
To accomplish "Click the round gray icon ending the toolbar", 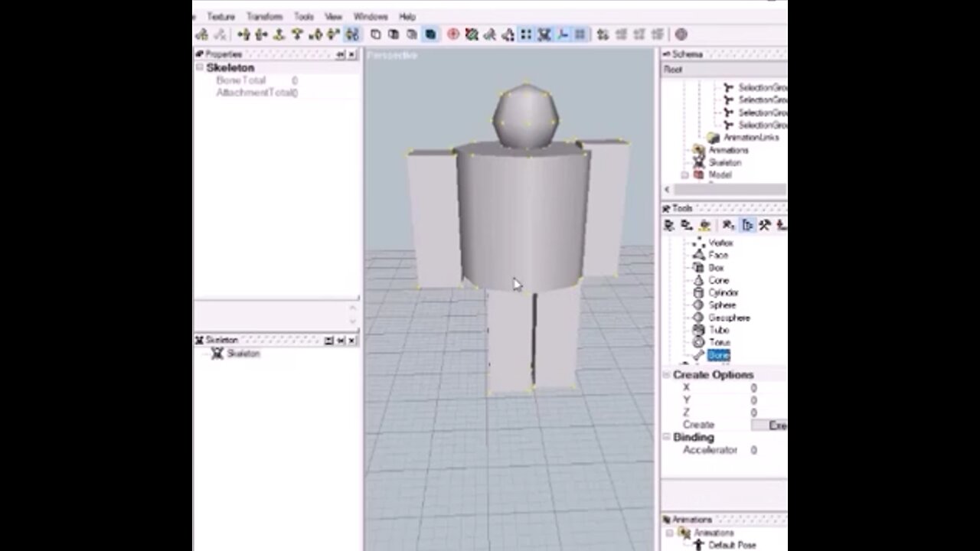I will click(x=681, y=34).
